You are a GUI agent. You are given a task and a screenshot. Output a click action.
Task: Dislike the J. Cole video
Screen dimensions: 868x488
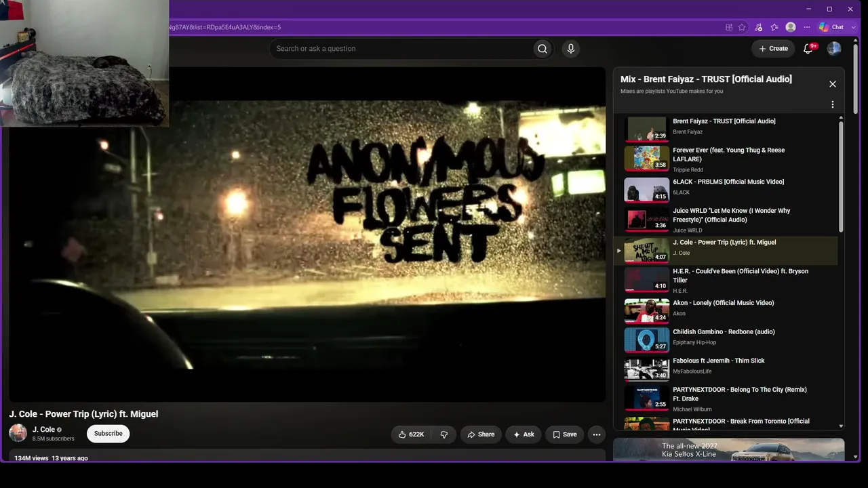point(444,434)
